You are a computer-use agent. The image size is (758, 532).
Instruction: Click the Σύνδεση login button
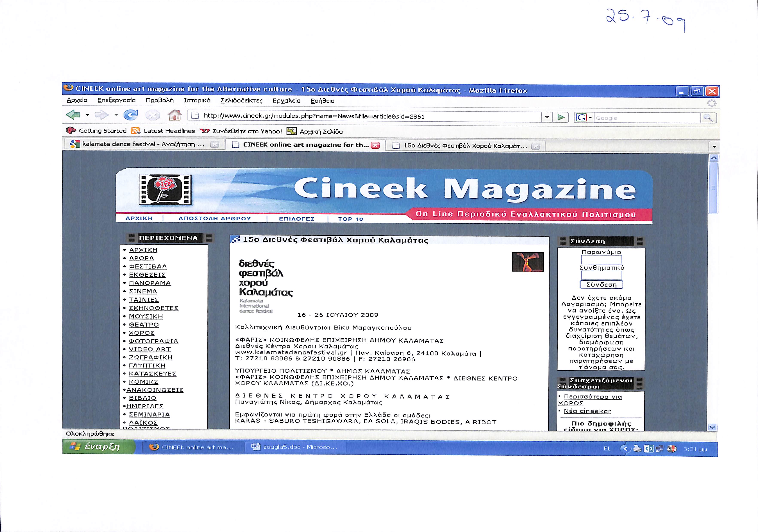tap(601, 285)
